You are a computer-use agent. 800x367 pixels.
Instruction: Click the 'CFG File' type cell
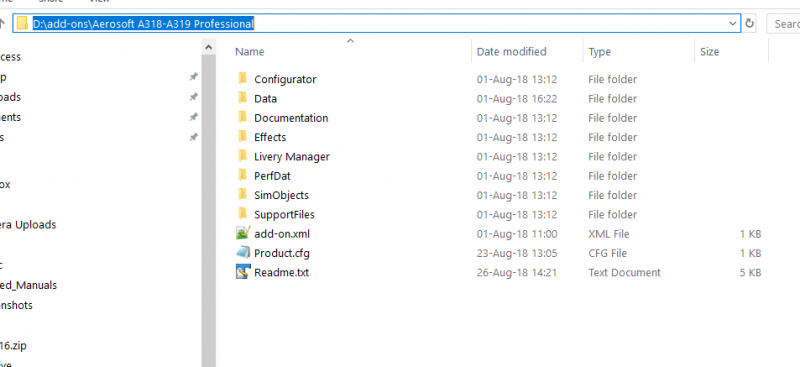[607, 253]
